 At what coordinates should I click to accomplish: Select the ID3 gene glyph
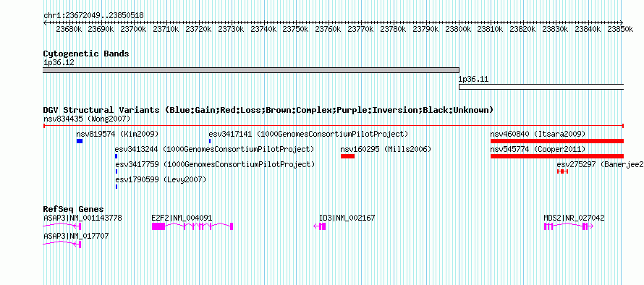click(x=320, y=226)
